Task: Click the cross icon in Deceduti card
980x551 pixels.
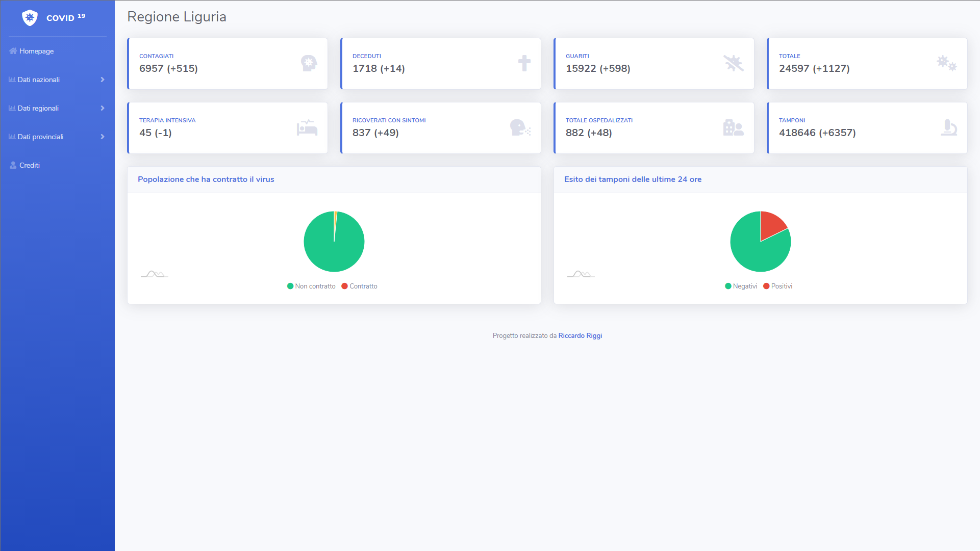Action: click(x=524, y=63)
